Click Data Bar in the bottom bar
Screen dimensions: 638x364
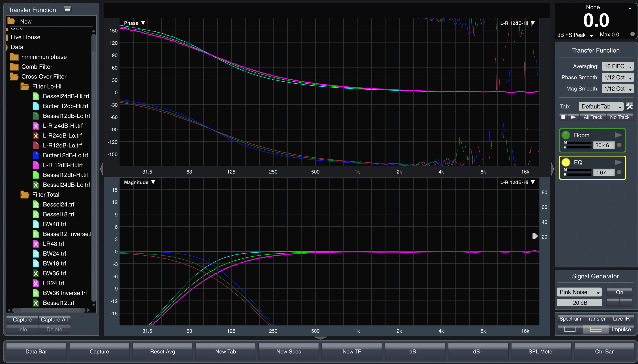coord(36,351)
